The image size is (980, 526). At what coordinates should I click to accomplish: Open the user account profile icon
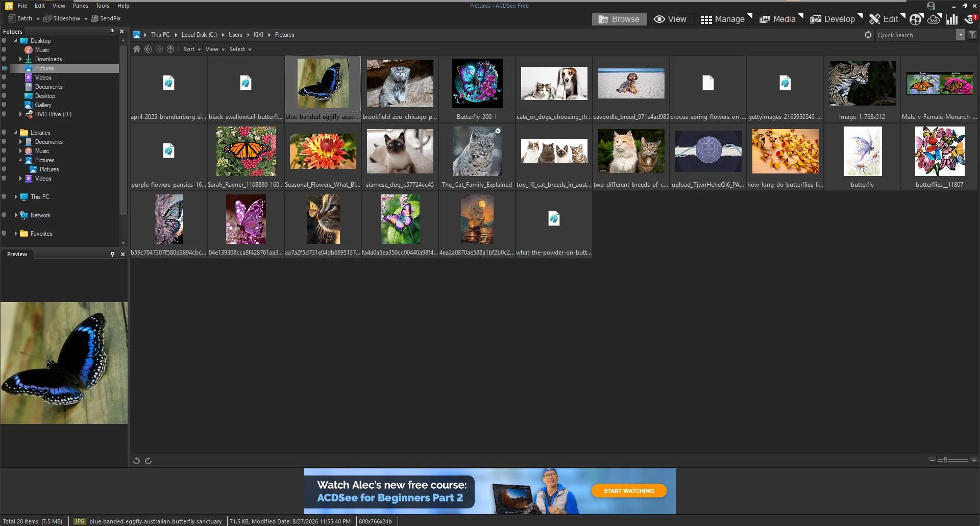931,6
